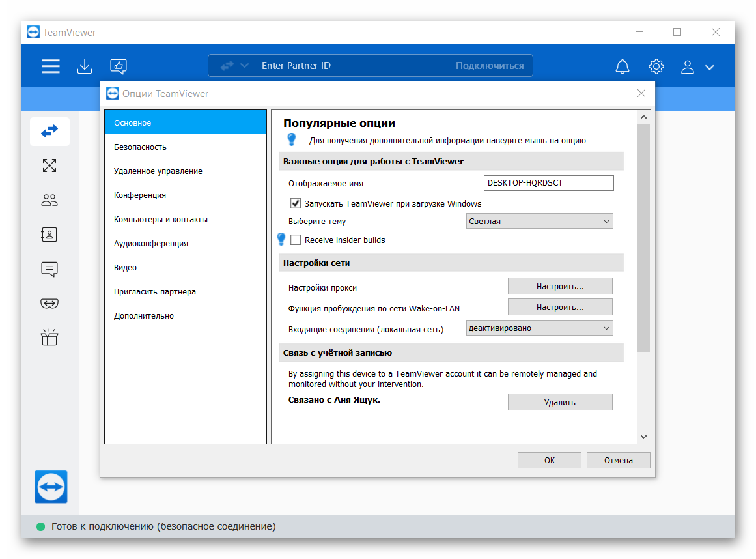This screenshot has width=756, height=559.
Task: Select the meeting people sidebar icon
Action: 49,201
